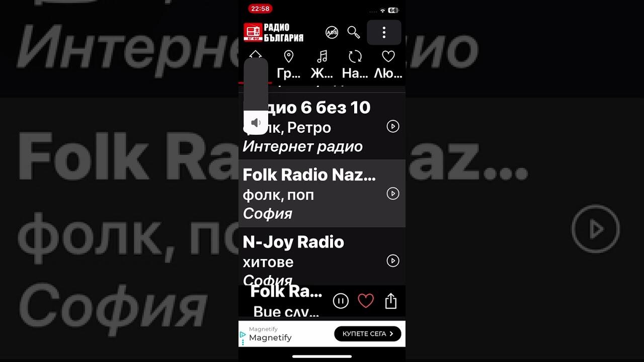Tap the КУПЕТЕ СЕГА ad button
Screen dimensions: 644x362
(368, 334)
